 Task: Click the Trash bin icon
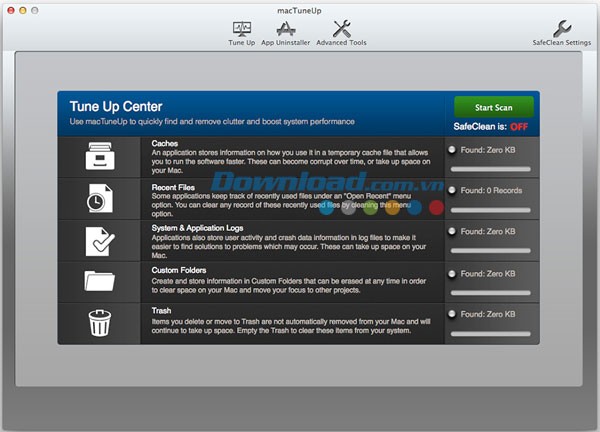(99, 324)
